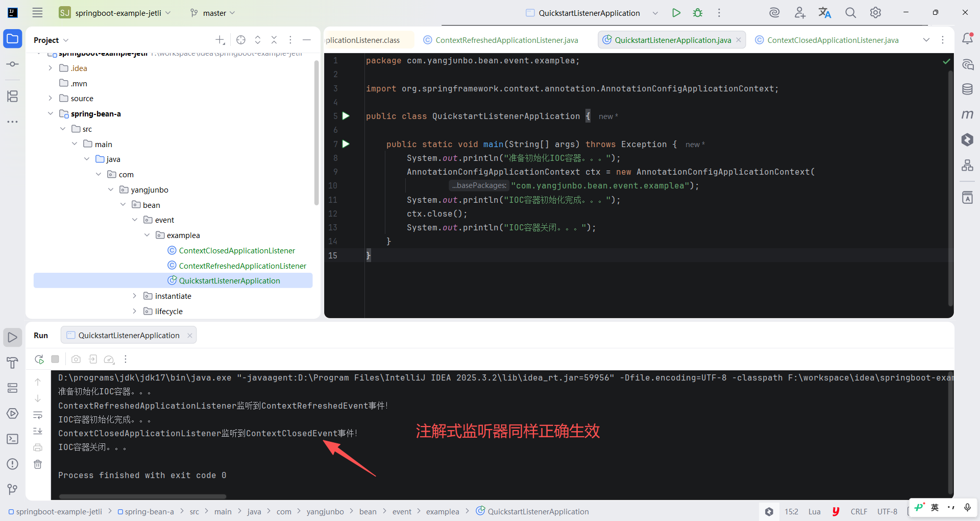Open master branch dropdown
This screenshot has height=521, width=980.
pos(212,13)
